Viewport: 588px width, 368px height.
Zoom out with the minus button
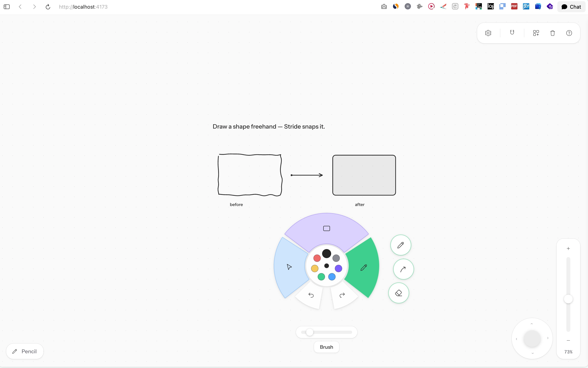[x=568, y=340]
